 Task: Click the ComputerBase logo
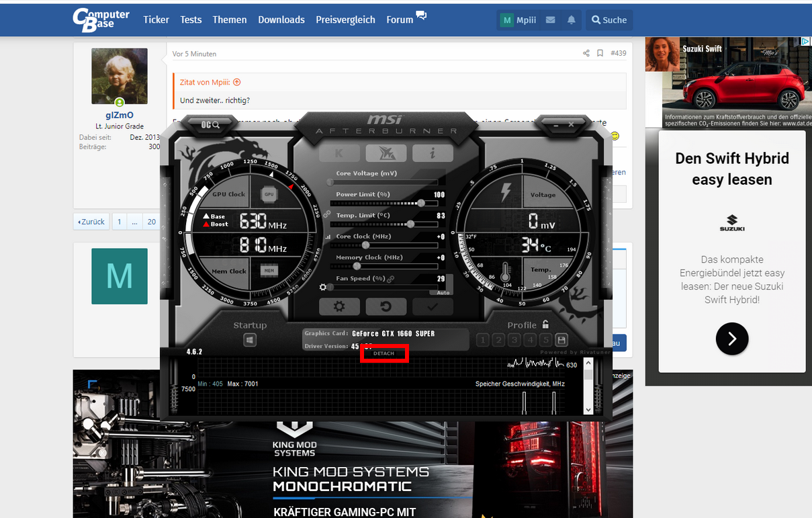pyautogui.click(x=101, y=20)
